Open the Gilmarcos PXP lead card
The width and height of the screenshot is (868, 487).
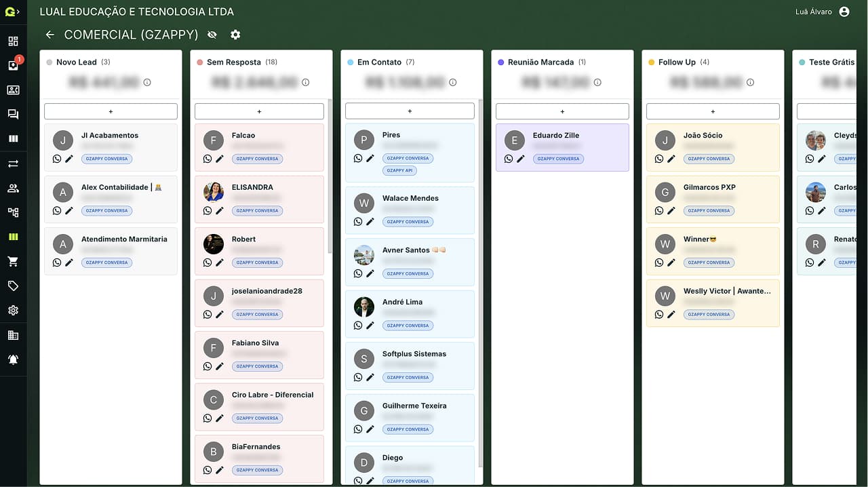click(x=709, y=187)
